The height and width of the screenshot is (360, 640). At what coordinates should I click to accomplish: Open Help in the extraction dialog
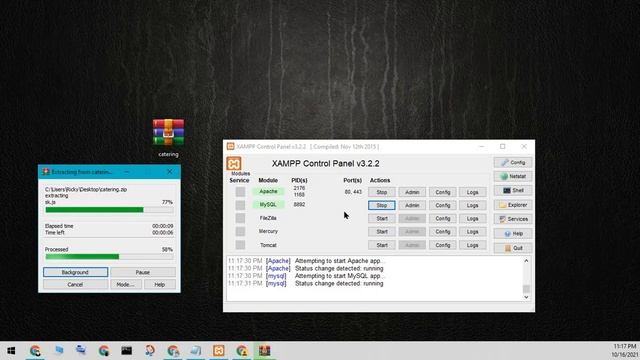pyautogui.click(x=160, y=284)
